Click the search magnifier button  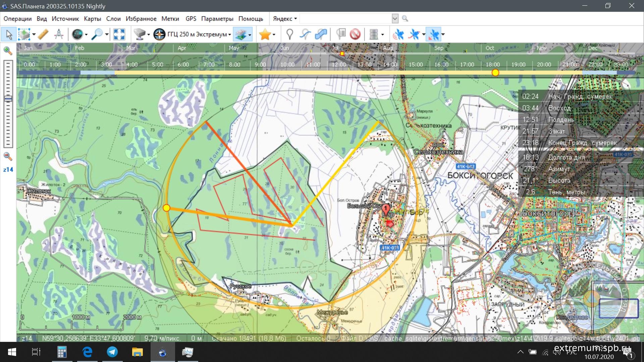click(x=405, y=19)
